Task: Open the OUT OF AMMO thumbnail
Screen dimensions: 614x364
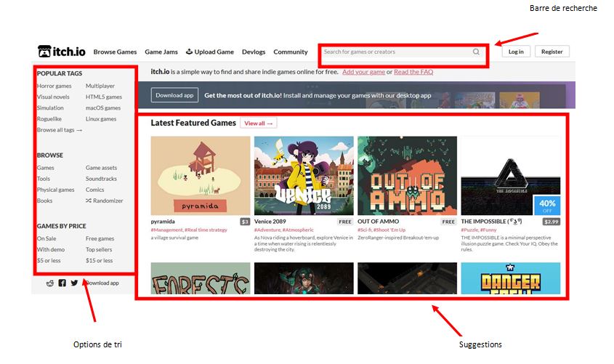Action: tap(407, 175)
